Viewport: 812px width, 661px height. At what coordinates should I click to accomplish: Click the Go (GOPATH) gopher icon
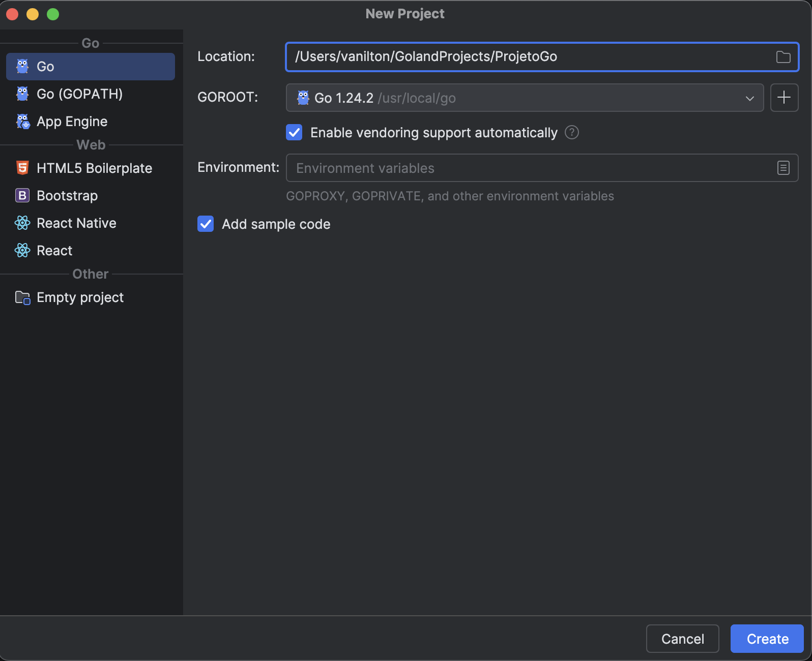point(22,94)
